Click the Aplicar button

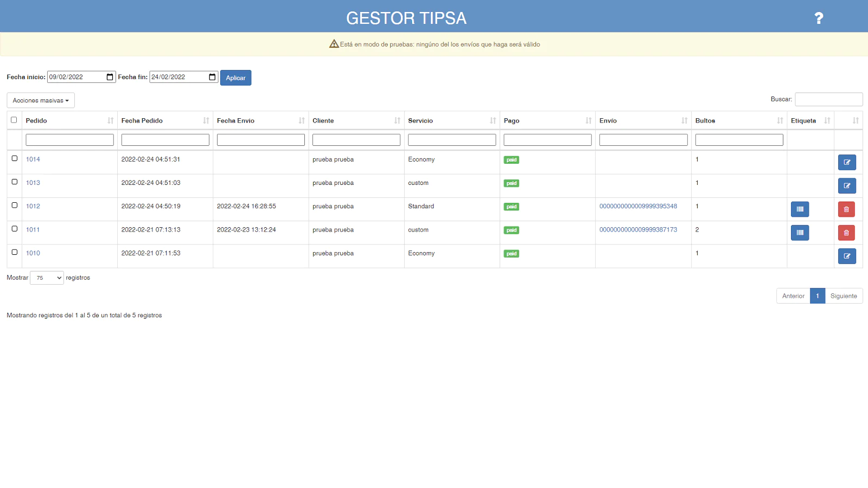click(235, 78)
